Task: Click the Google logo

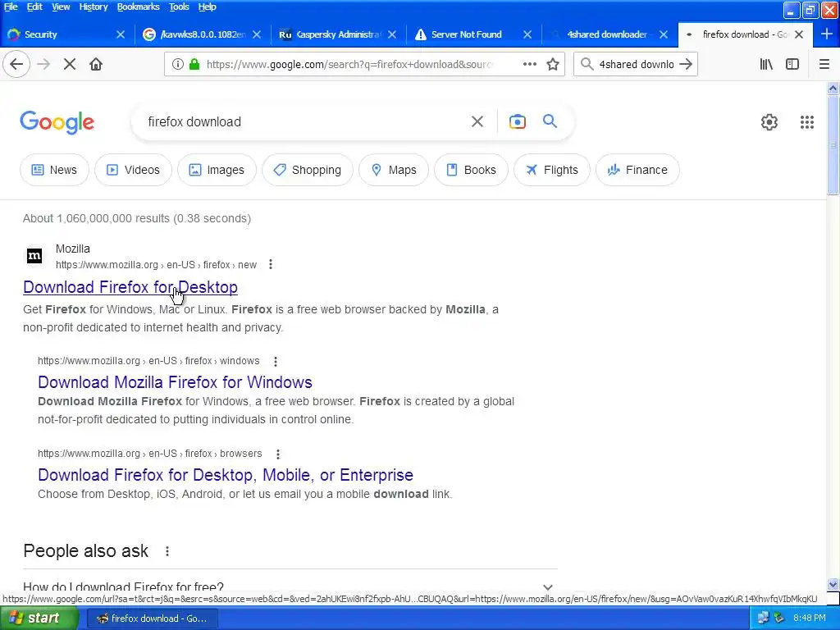Action: pyautogui.click(x=57, y=122)
